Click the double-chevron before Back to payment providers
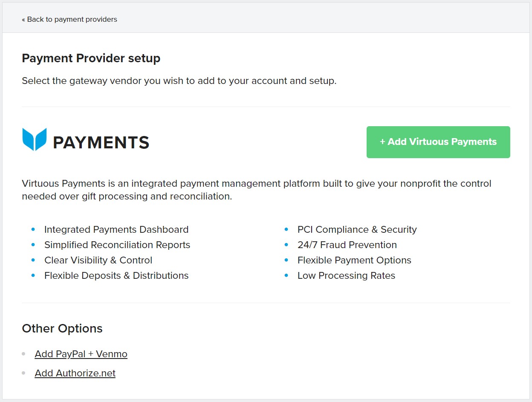Viewport: 532px width, 402px height. (x=23, y=19)
